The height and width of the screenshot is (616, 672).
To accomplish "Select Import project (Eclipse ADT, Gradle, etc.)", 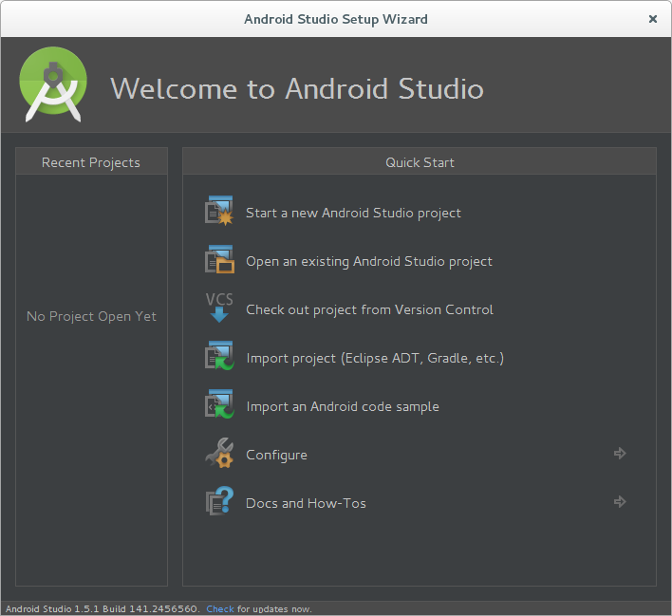I will pyautogui.click(x=375, y=359).
